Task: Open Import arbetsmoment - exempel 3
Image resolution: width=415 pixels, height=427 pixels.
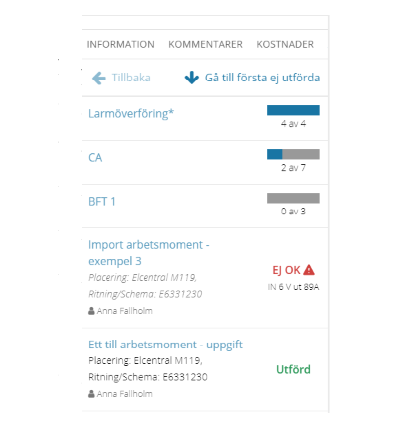Action: [x=149, y=253]
